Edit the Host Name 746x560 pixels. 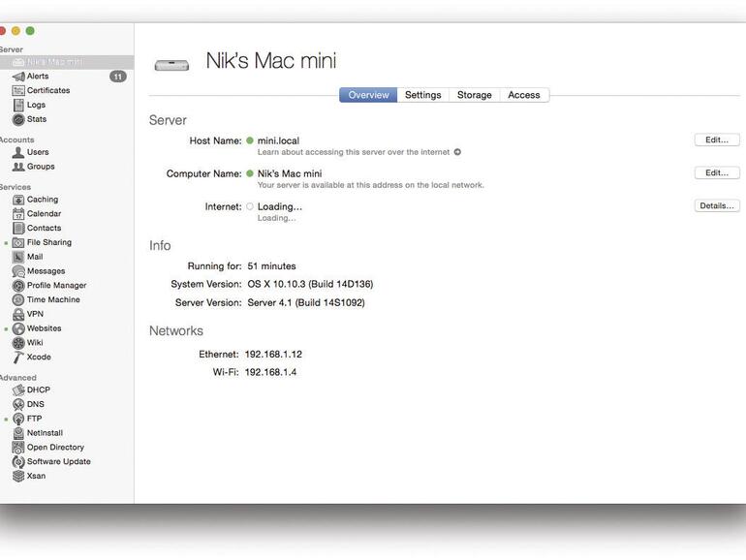click(x=717, y=140)
